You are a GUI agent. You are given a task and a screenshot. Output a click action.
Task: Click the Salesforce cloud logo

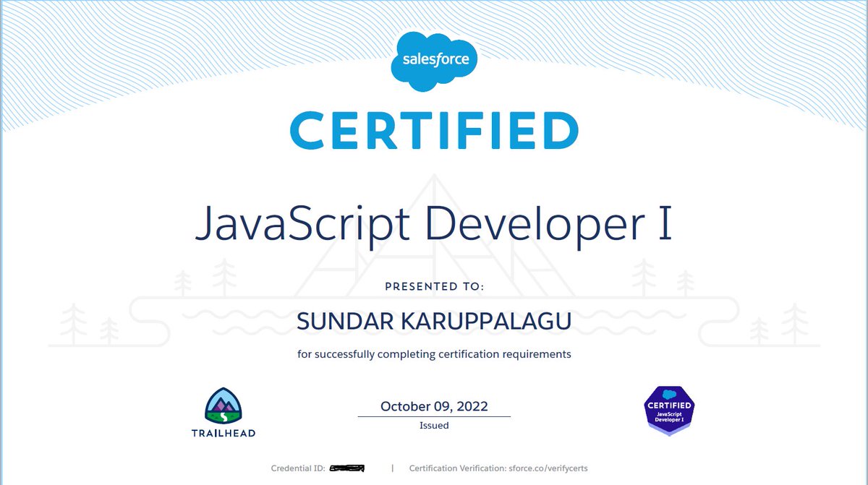[435, 61]
